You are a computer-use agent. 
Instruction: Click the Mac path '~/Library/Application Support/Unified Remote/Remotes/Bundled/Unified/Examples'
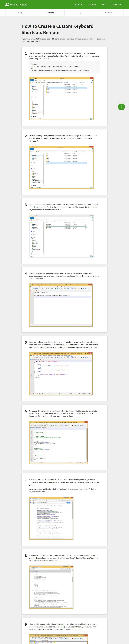60,71
